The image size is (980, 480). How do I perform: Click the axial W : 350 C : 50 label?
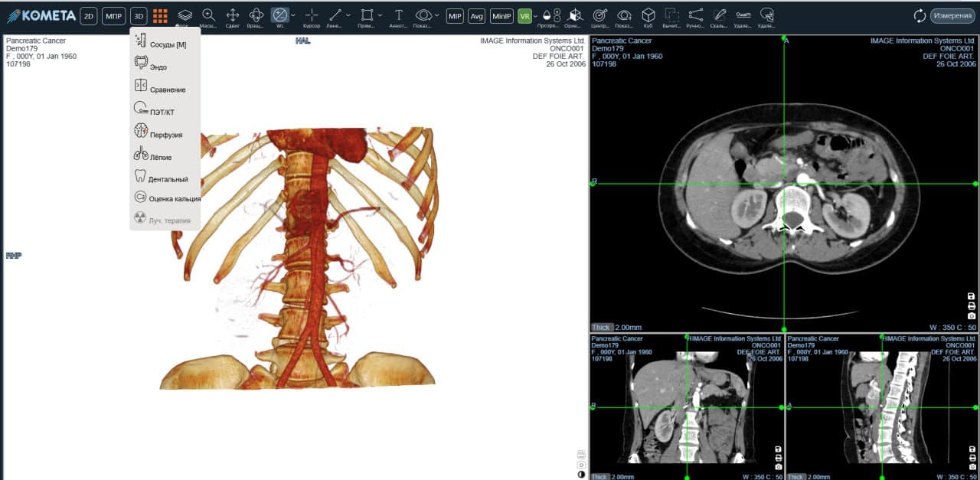pos(952,328)
